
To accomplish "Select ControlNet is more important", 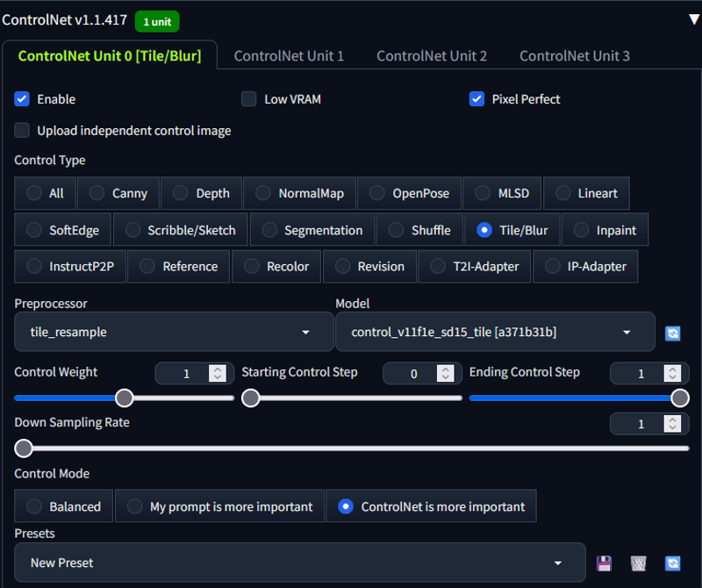I will [432, 506].
